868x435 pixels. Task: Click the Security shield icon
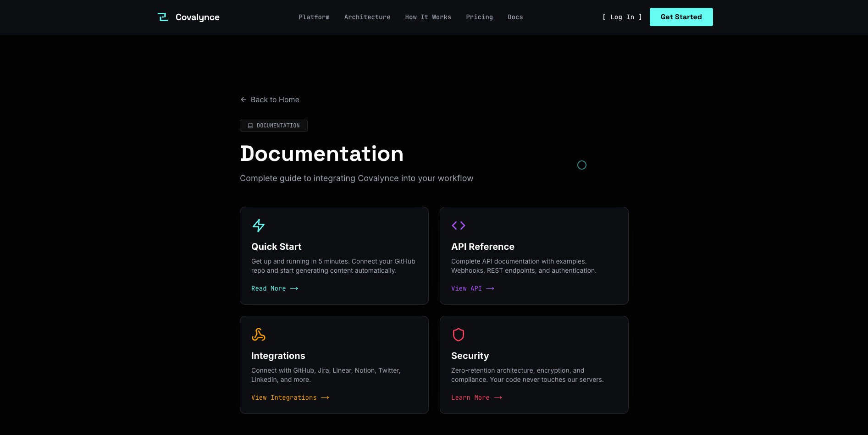pyautogui.click(x=459, y=335)
